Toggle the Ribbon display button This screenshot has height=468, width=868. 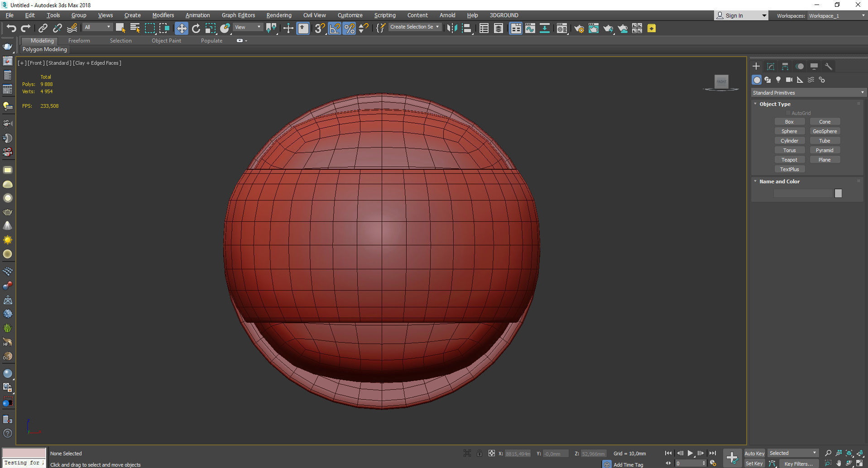[516, 29]
